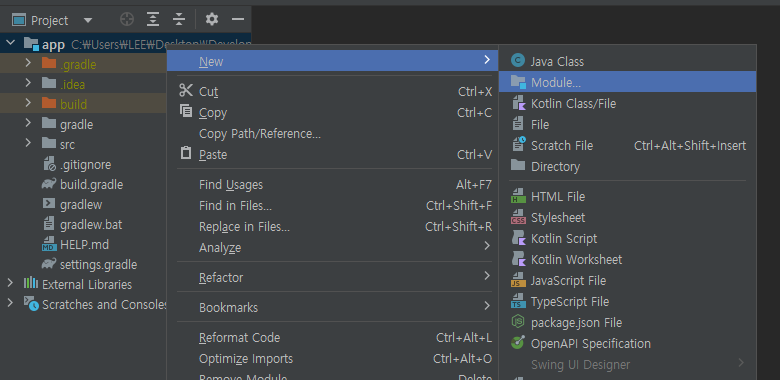780x380 pixels.
Task: Choose Reformat Code menu entry
Action: click(x=333, y=337)
